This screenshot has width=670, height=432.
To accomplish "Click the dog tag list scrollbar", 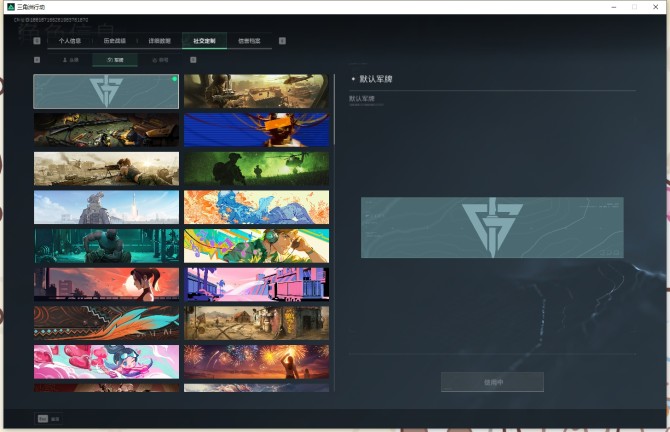I will coord(334,110).
